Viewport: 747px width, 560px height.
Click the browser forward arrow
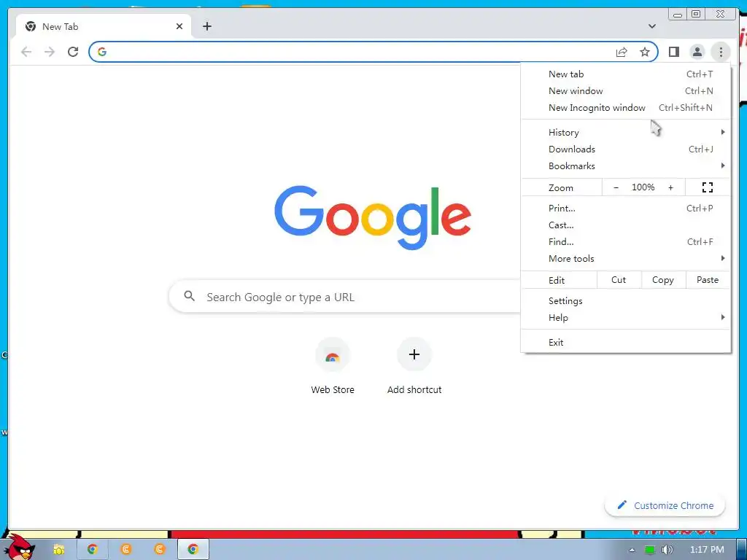pyautogui.click(x=50, y=52)
